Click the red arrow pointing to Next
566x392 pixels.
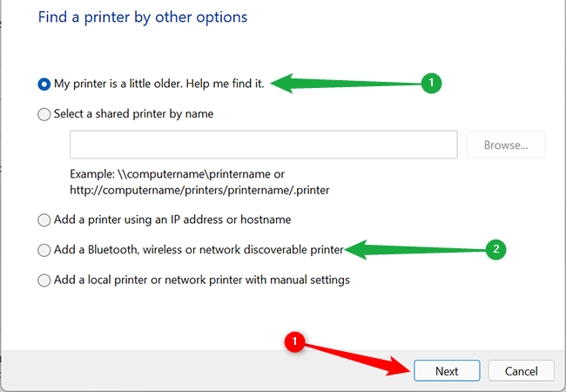(357, 357)
